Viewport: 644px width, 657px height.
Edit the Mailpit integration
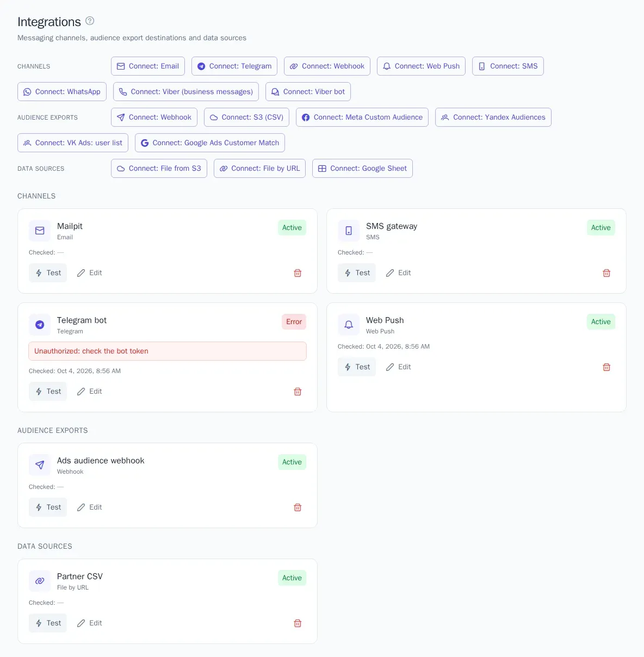click(89, 273)
